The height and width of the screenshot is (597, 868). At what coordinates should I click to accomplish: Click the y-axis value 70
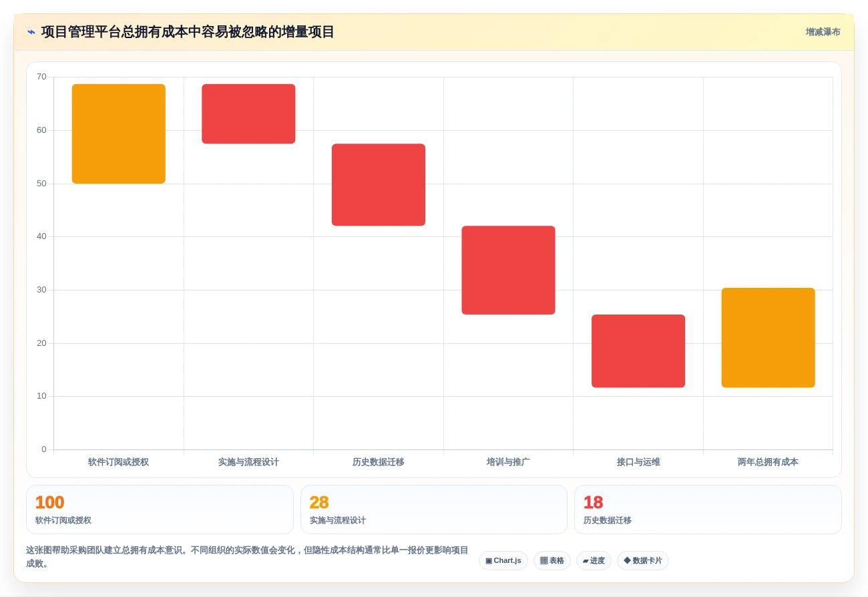tap(41, 77)
